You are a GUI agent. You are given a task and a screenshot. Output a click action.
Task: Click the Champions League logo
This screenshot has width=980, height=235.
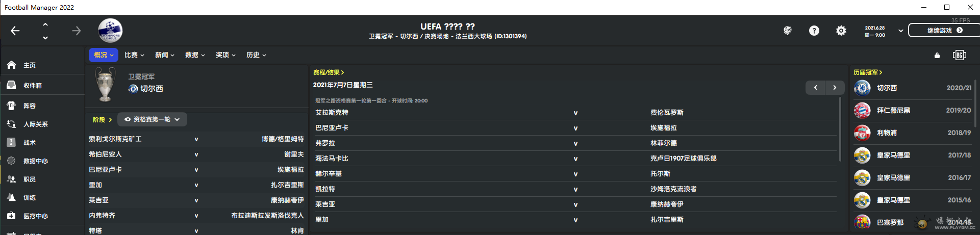pyautogui.click(x=110, y=31)
